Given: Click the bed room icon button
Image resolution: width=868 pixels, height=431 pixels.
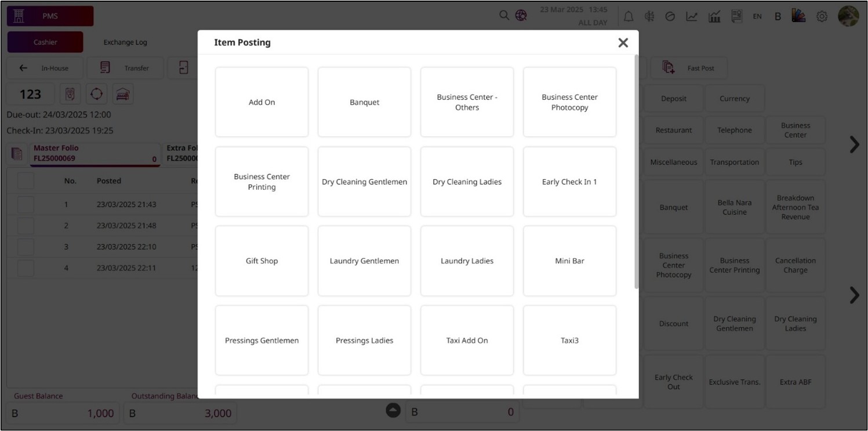Looking at the screenshot, I should (122, 94).
